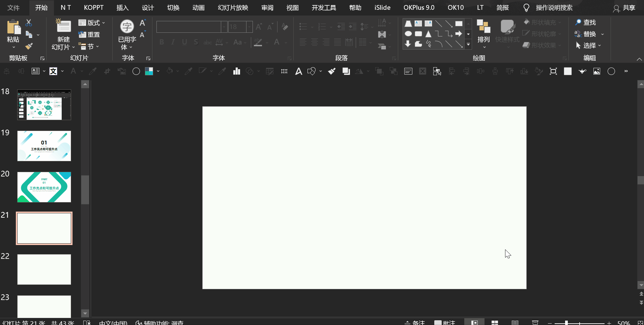Expand the shapes gallery More button
The height and width of the screenshot is (325, 644).
point(468,44)
